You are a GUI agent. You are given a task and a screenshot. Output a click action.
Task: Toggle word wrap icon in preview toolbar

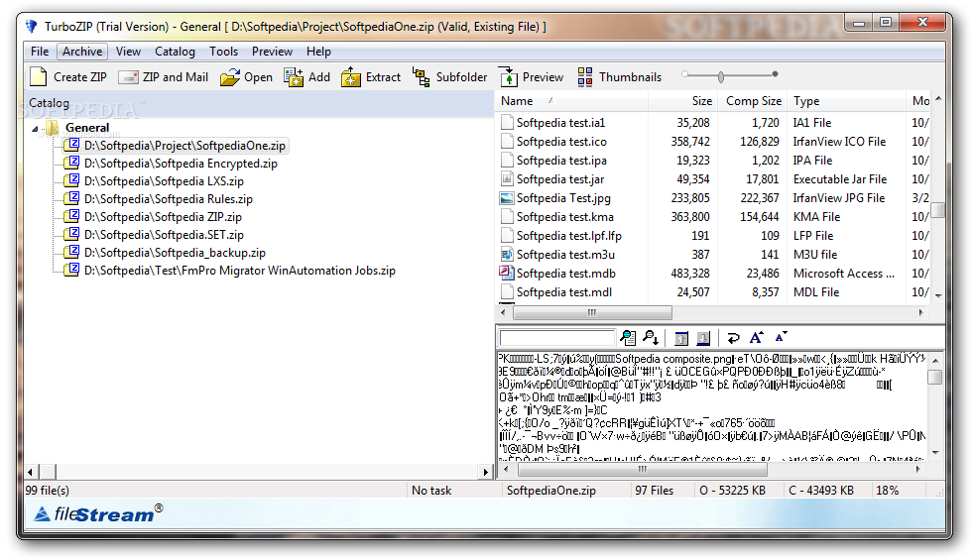tap(734, 338)
